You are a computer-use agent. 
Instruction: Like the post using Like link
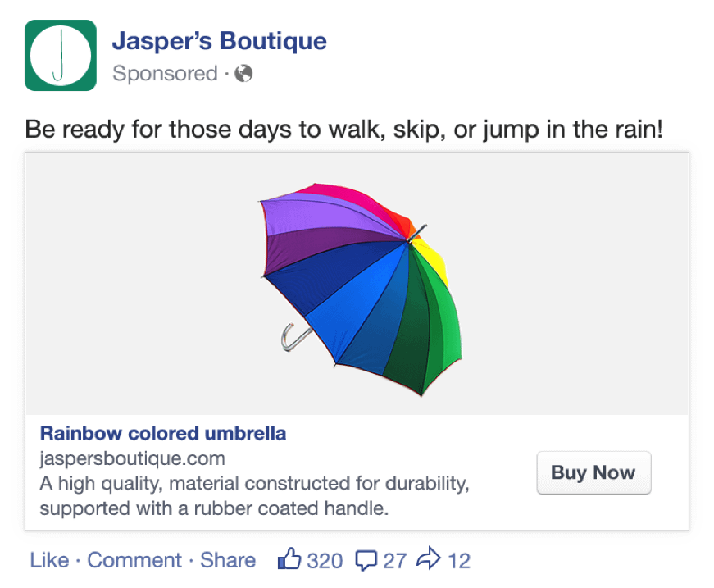point(49,560)
